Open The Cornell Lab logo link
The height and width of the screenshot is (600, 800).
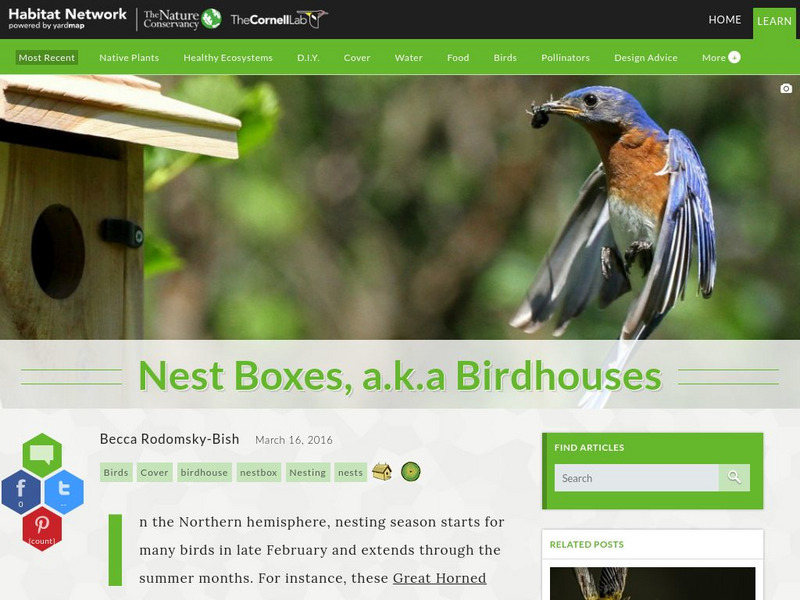click(279, 19)
